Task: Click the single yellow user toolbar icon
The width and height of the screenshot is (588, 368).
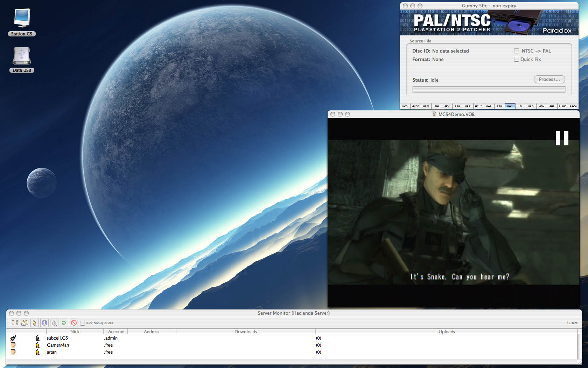Action: click(34, 323)
